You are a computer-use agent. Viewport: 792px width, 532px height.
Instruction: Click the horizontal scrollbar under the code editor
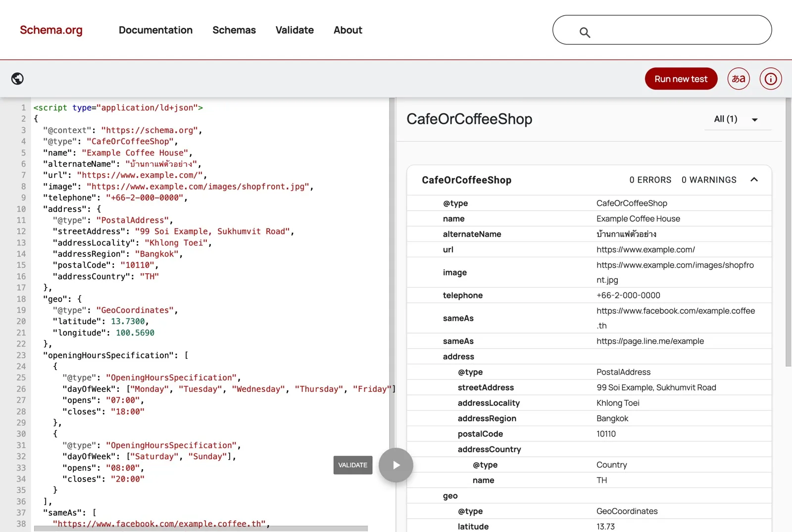coord(200,529)
